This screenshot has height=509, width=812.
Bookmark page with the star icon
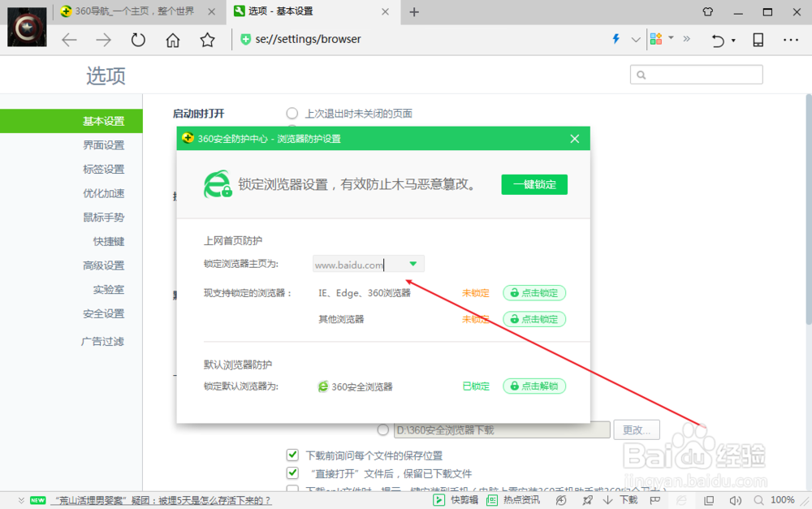[x=208, y=40]
